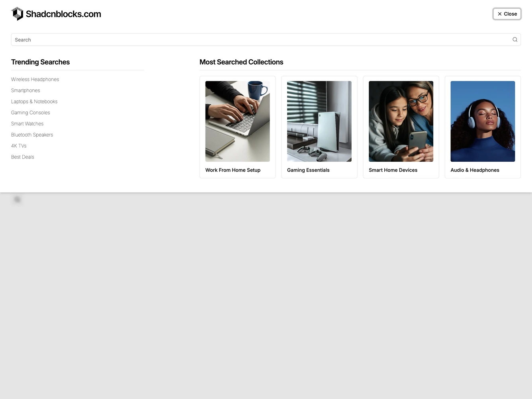This screenshot has width=532, height=399.
Task: Choose Gaming Consoles trending search
Action: point(31,113)
